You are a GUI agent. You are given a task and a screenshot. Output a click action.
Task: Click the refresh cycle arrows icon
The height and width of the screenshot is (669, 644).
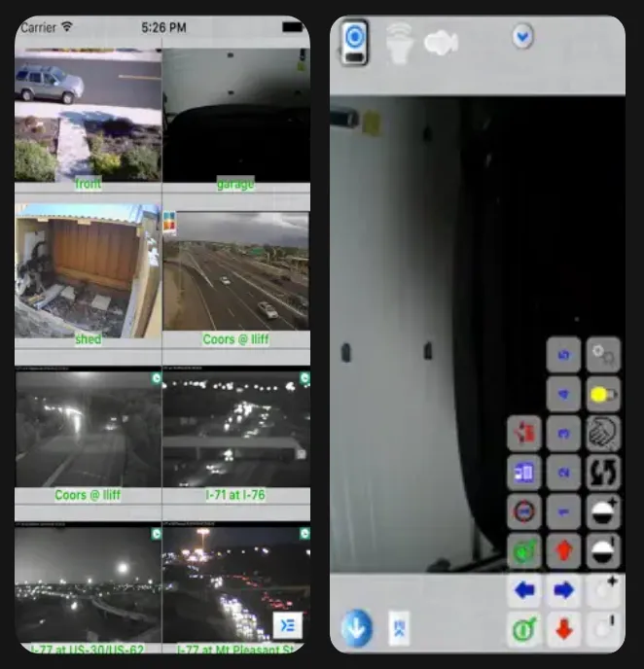603,474
